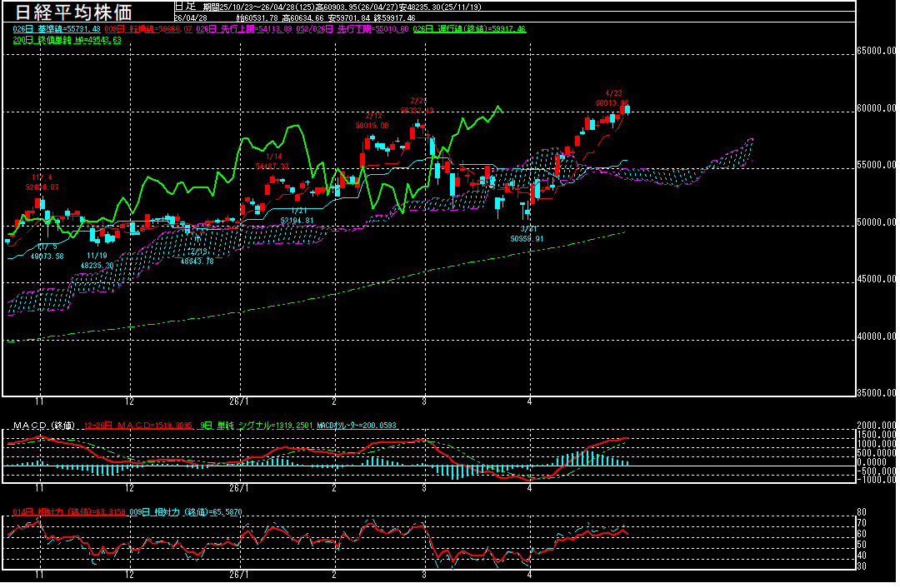
Task: Select the 9日 単純 シグナル legend
Action: tap(255, 426)
